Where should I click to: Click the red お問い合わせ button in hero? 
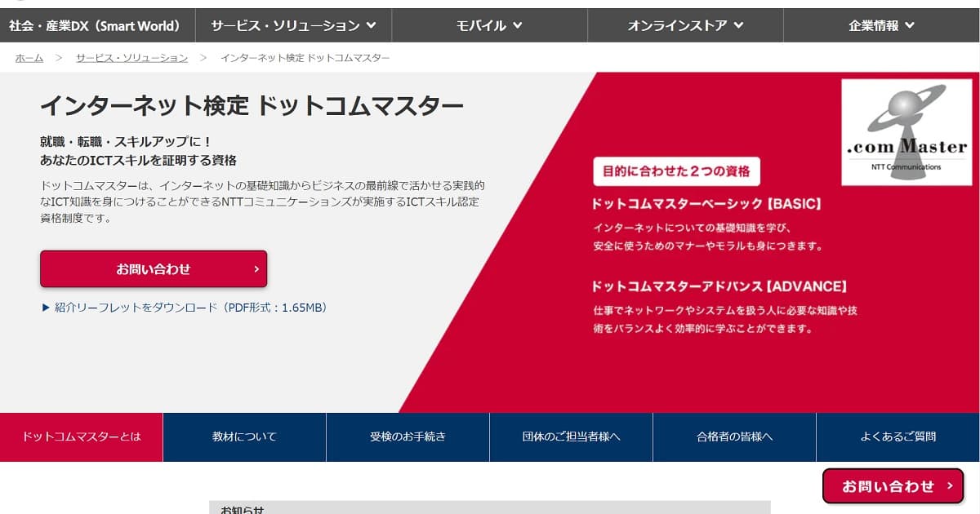point(154,268)
